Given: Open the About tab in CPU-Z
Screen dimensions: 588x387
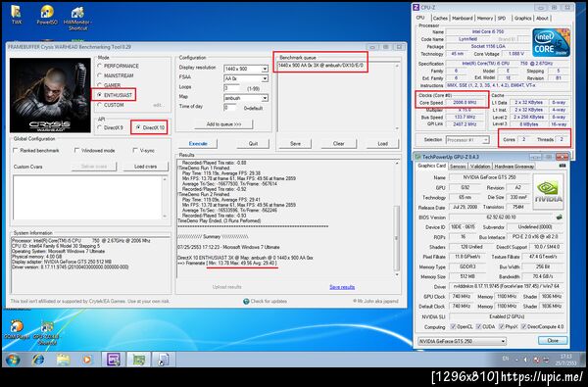Looking at the screenshot, I should (x=542, y=18).
